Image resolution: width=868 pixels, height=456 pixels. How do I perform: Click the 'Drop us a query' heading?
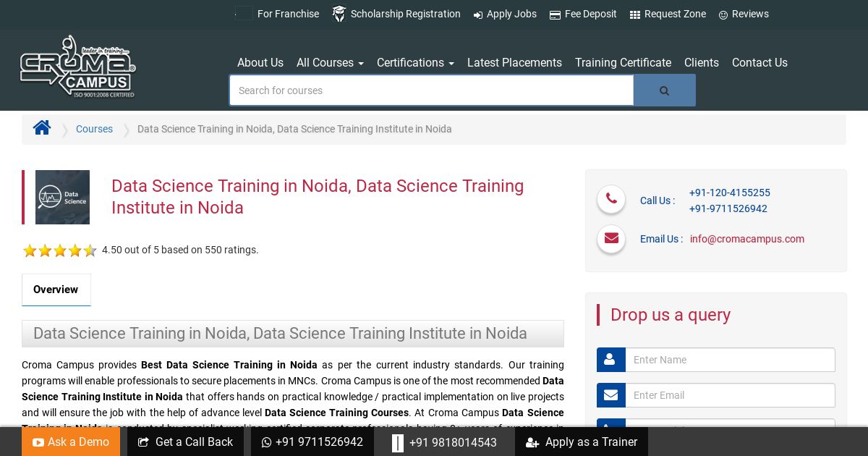tap(671, 315)
